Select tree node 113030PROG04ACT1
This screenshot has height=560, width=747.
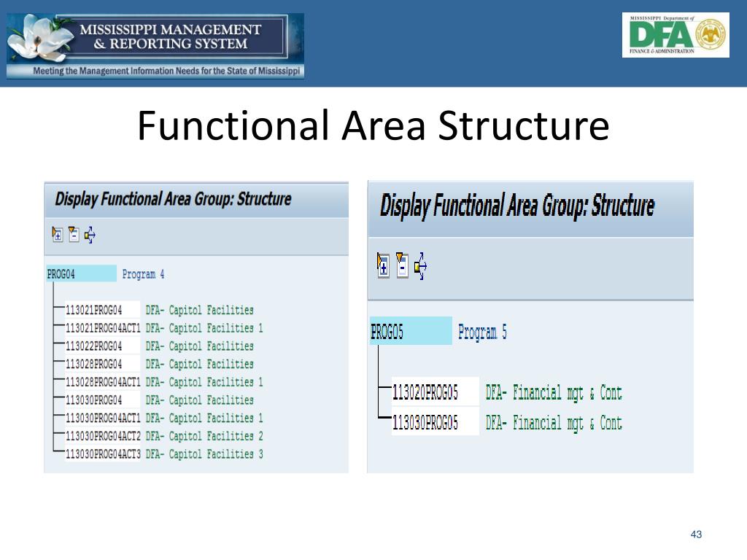[102, 418]
